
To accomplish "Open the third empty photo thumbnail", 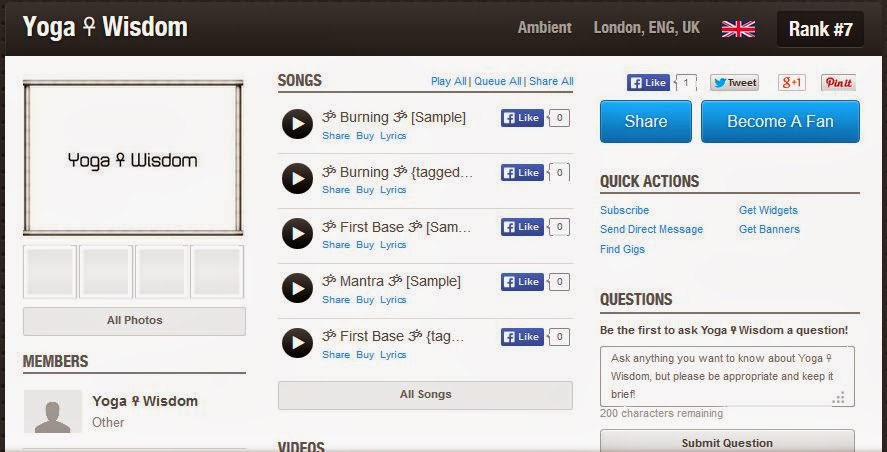I will [x=162, y=272].
